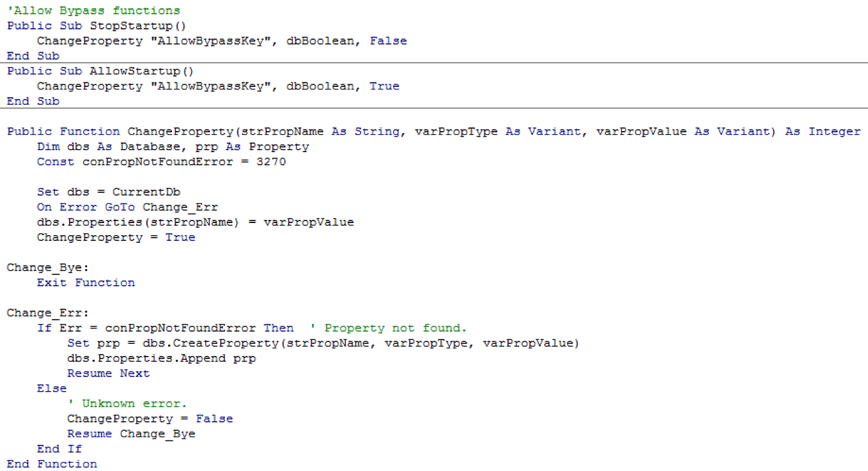868x471 pixels.
Task: Select the Resume Next statement
Action: pos(109,373)
